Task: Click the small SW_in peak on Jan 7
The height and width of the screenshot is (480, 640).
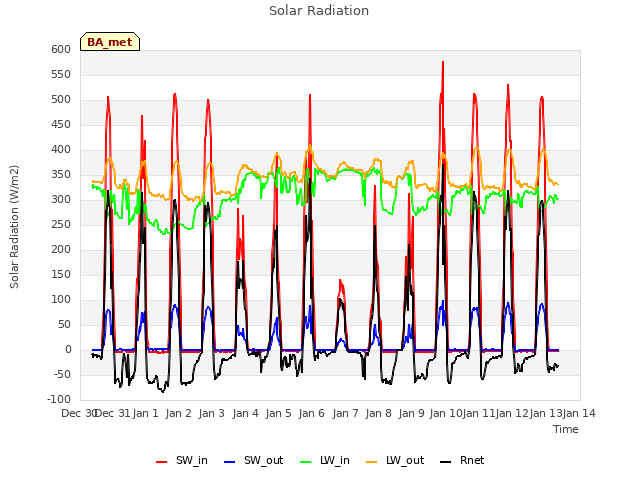Action: 340,281
